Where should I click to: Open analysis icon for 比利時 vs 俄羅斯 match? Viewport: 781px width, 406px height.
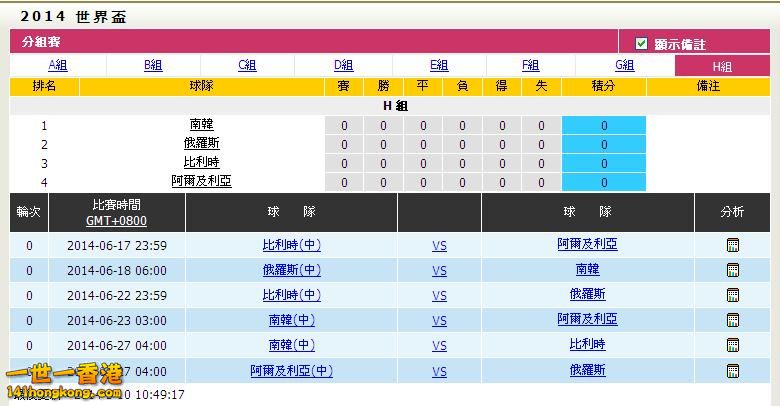[733, 295]
